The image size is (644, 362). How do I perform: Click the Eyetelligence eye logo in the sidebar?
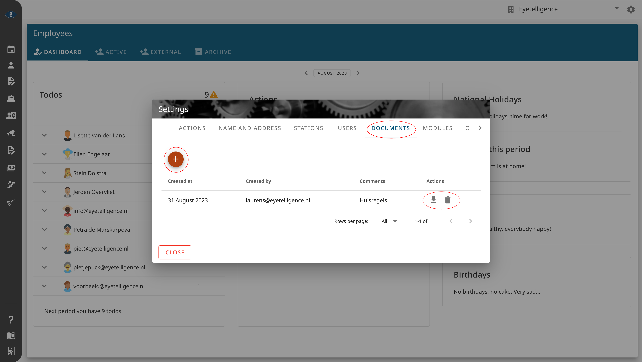point(11,14)
